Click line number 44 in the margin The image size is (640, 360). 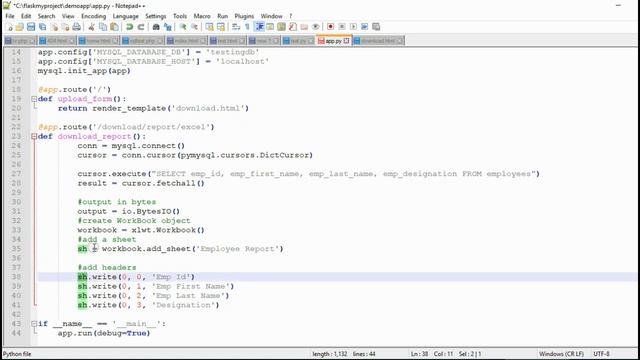(16, 333)
